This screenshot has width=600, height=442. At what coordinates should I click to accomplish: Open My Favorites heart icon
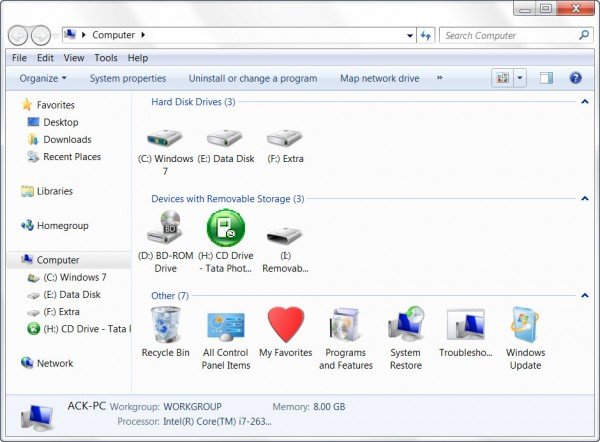point(286,324)
